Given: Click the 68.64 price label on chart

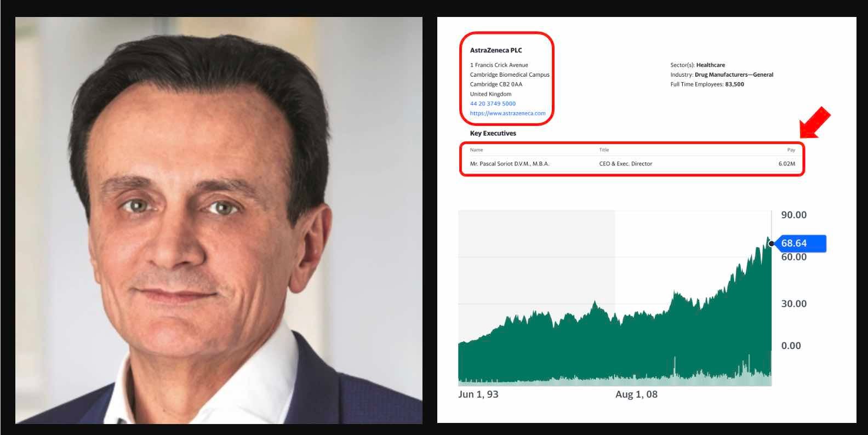Looking at the screenshot, I should pos(797,243).
